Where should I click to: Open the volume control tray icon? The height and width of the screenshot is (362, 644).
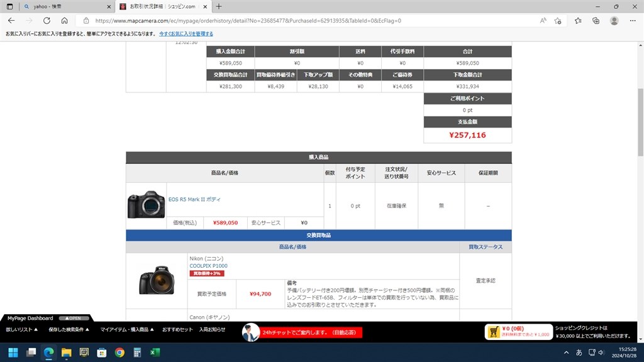pyautogui.click(x=601, y=352)
